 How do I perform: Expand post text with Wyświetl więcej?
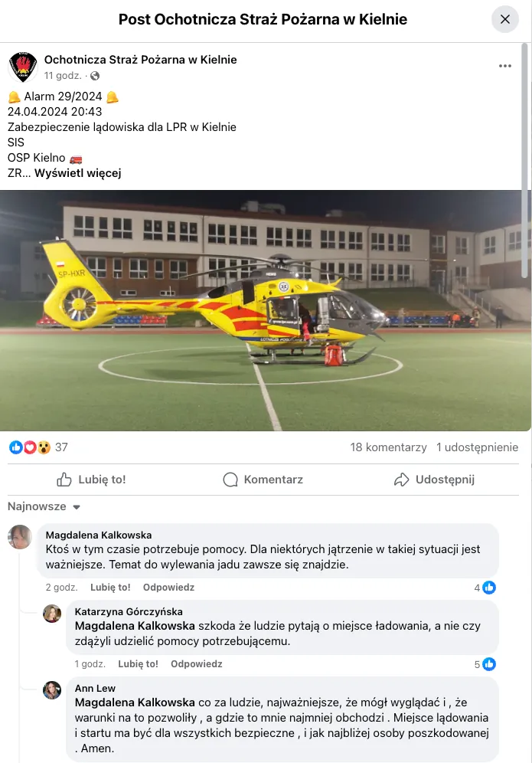tap(78, 173)
